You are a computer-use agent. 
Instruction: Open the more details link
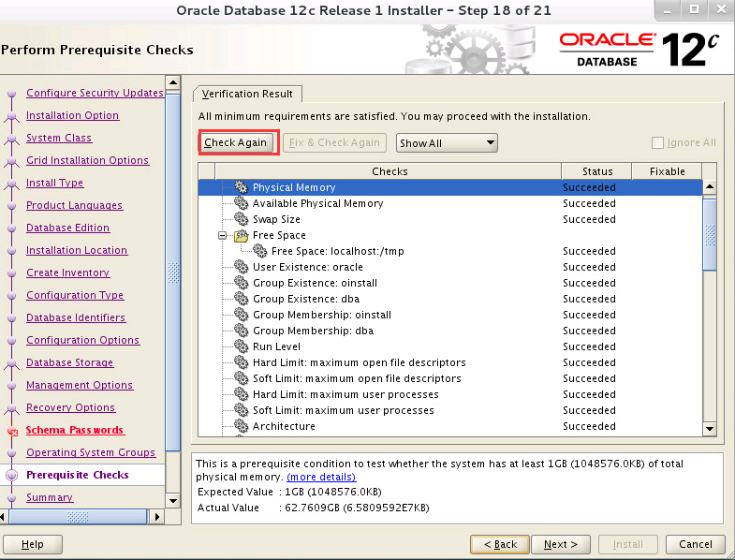point(321,477)
